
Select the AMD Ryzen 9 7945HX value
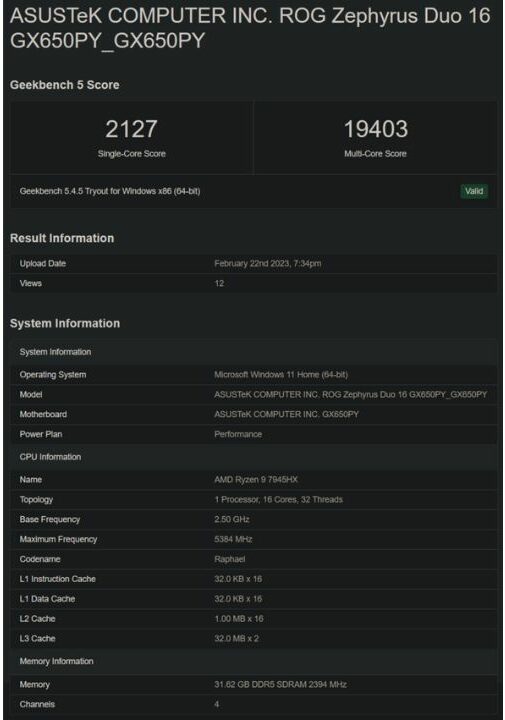[256, 479]
